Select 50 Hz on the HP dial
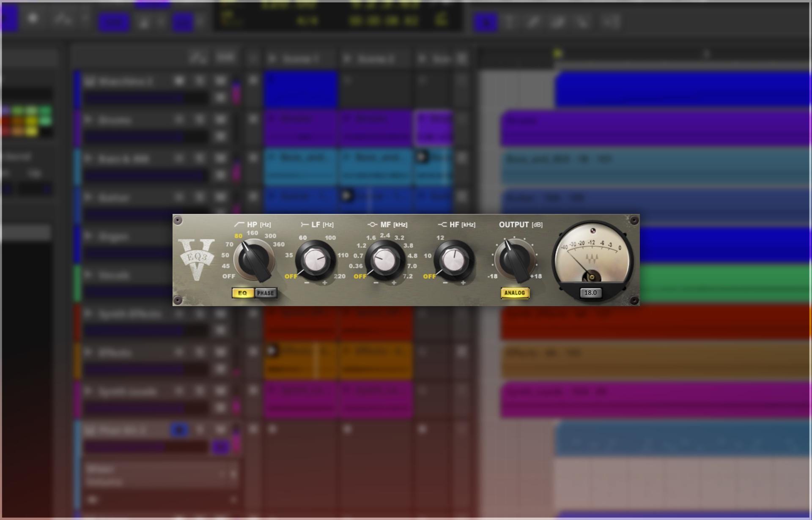 (225, 255)
